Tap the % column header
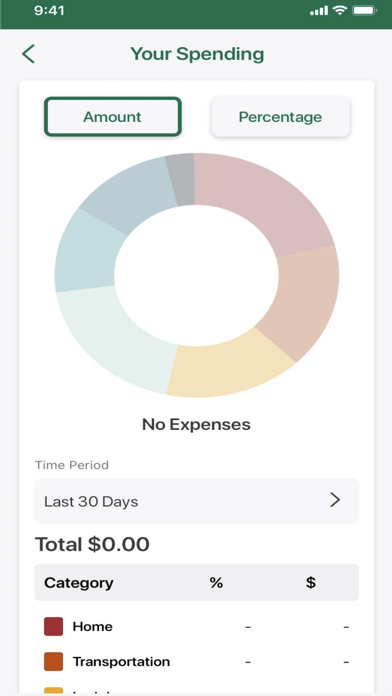 (x=216, y=582)
